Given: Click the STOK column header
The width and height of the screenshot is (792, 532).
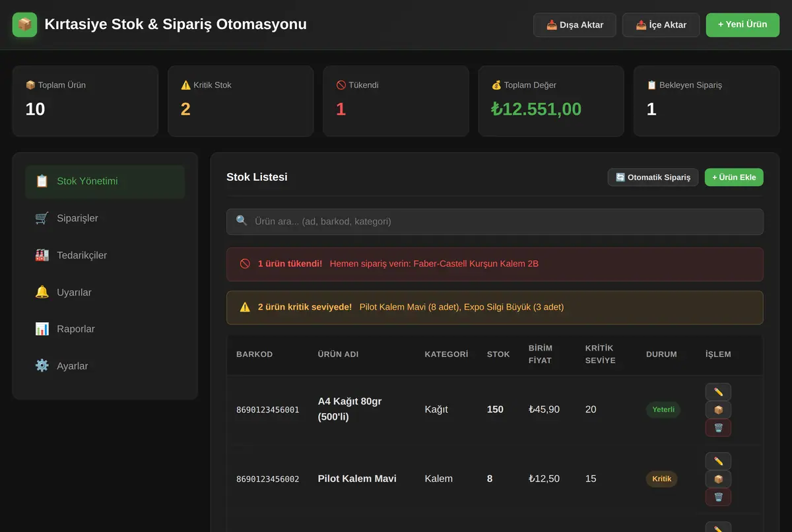Looking at the screenshot, I should 498,354.
